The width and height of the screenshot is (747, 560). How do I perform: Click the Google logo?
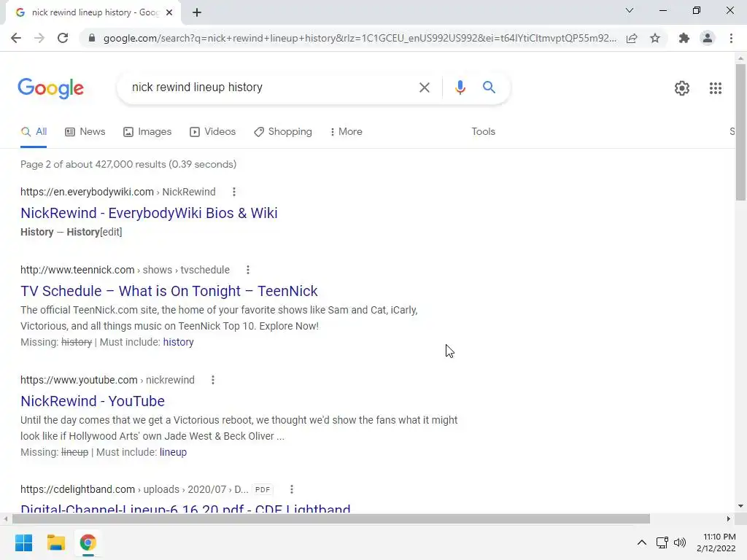pyautogui.click(x=51, y=88)
